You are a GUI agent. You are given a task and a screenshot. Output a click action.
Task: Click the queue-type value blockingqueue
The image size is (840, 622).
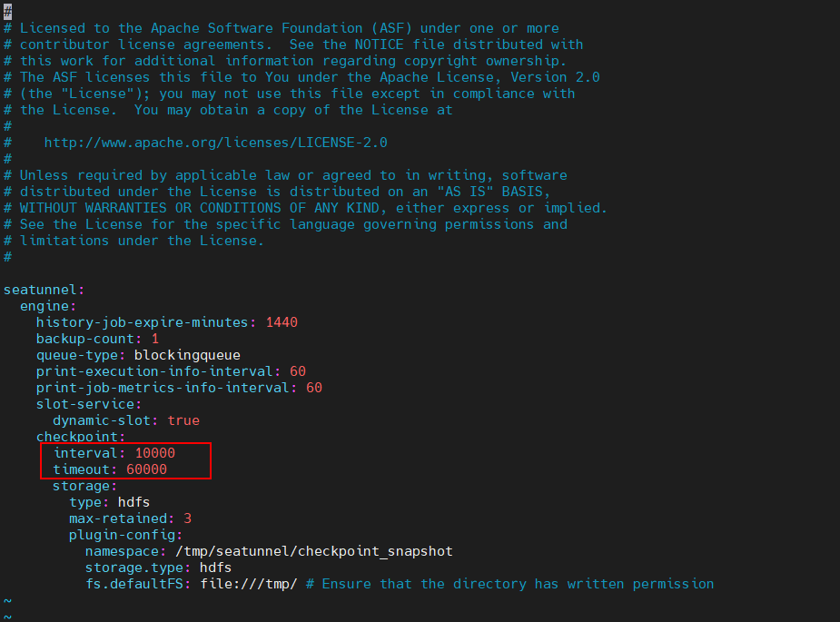187,355
